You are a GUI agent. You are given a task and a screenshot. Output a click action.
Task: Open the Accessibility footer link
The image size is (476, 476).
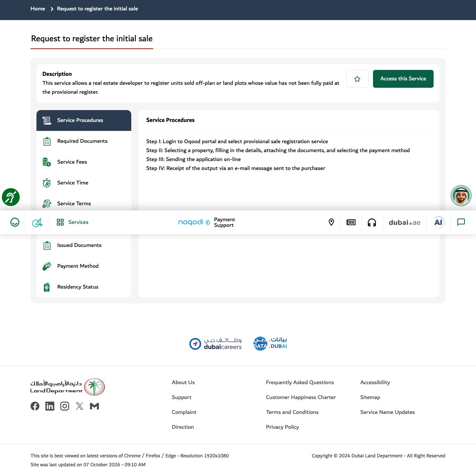(x=375, y=382)
